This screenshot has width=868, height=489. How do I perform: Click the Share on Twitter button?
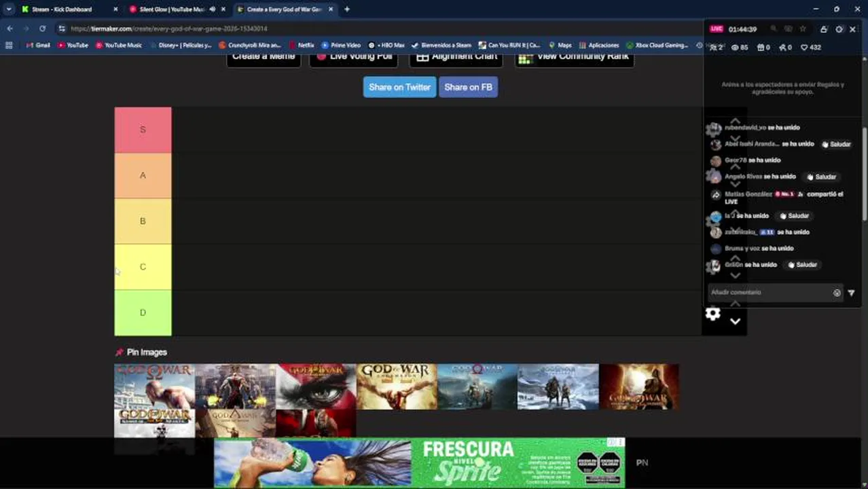399,87
